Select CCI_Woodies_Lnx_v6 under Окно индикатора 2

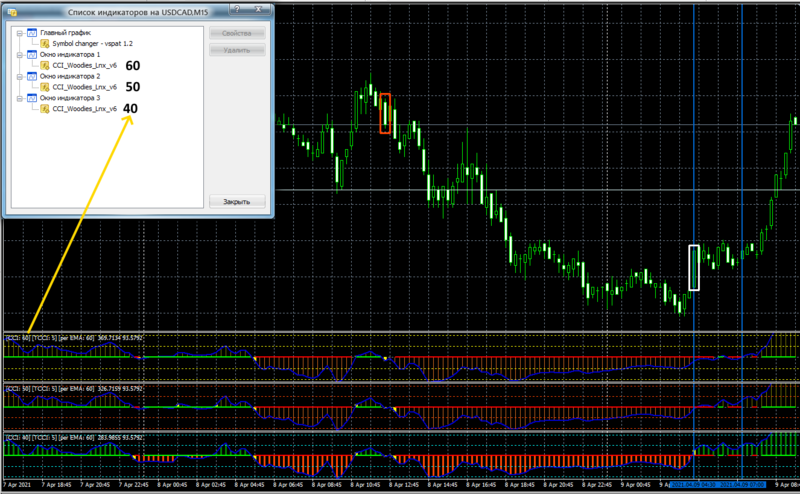click(84, 87)
